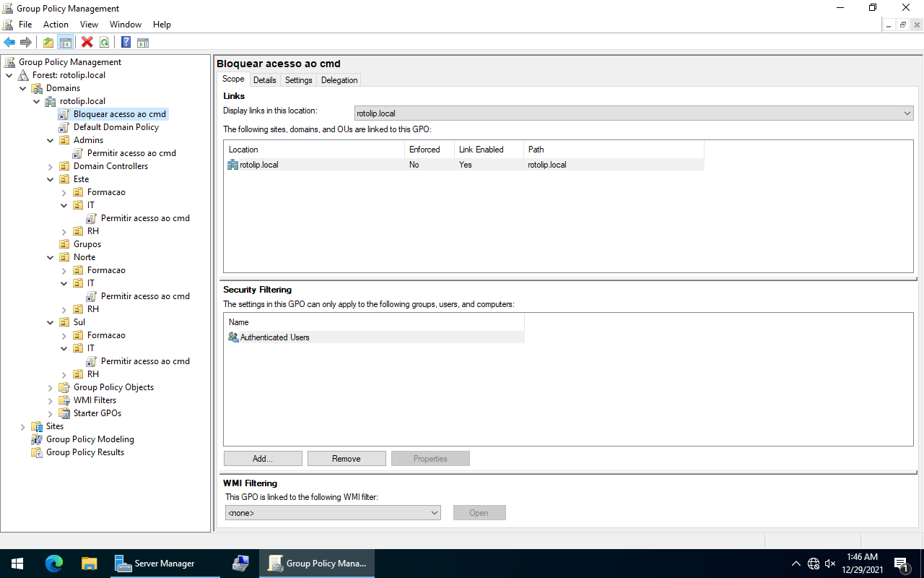Select Default Domain Policy in the tree
This screenshot has width=924, height=578.
(115, 127)
